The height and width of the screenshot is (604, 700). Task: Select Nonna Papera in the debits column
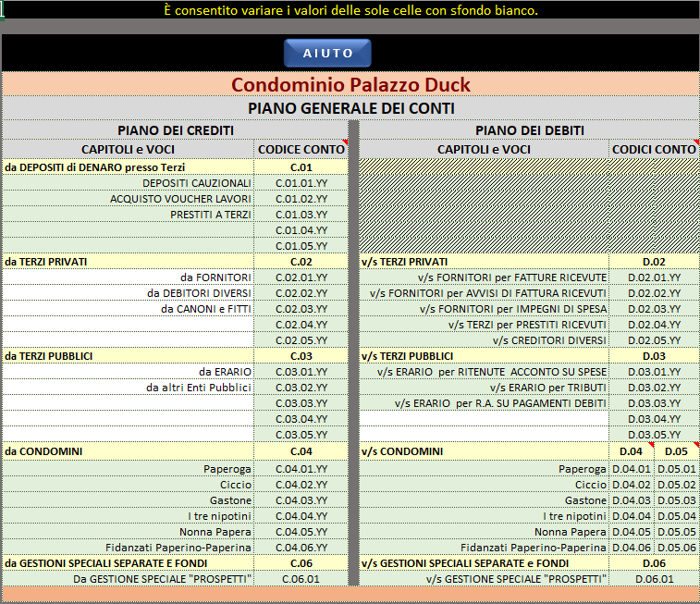pyautogui.click(x=484, y=532)
